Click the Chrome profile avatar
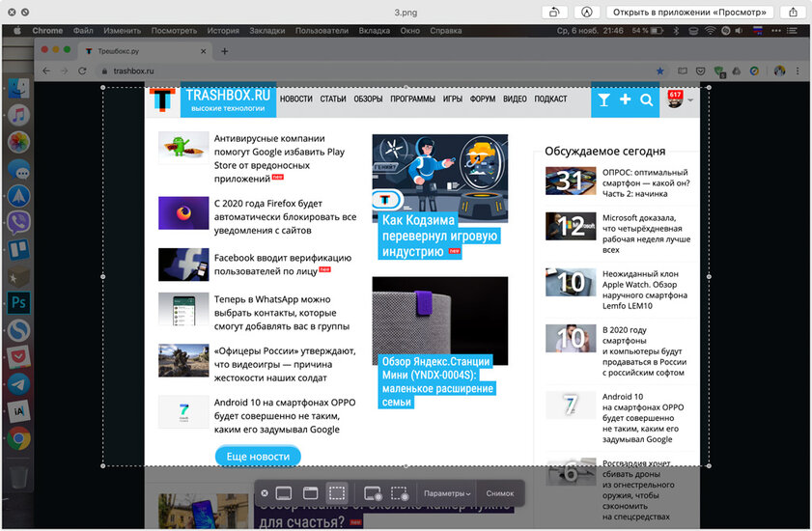 (779, 71)
